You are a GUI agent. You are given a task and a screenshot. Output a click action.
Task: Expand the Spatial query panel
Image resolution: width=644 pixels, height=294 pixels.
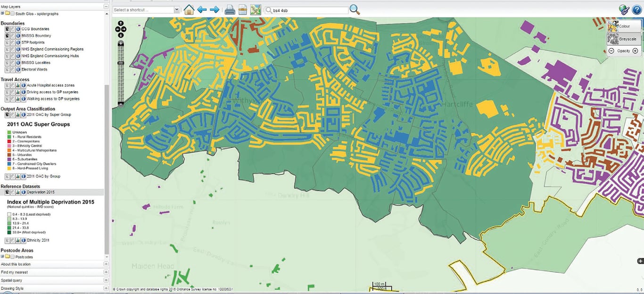[x=106, y=280]
